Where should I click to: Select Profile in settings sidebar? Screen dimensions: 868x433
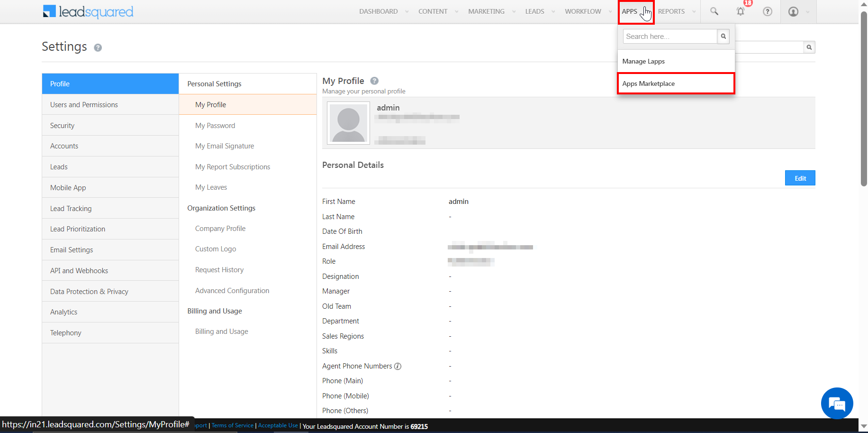click(x=110, y=84)
